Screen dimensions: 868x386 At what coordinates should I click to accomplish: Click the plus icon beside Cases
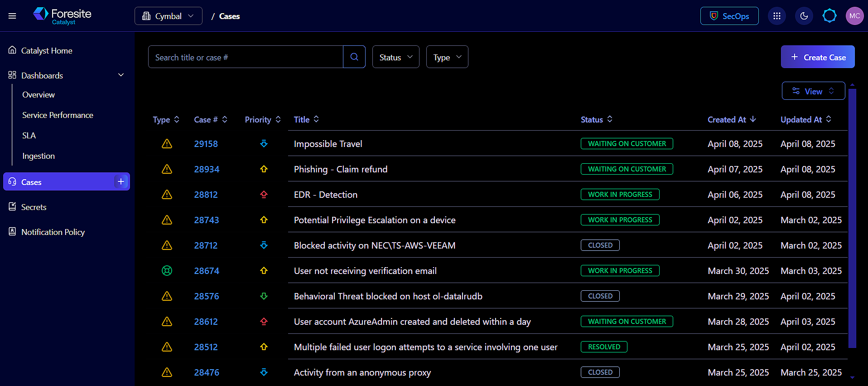point(121,181)
